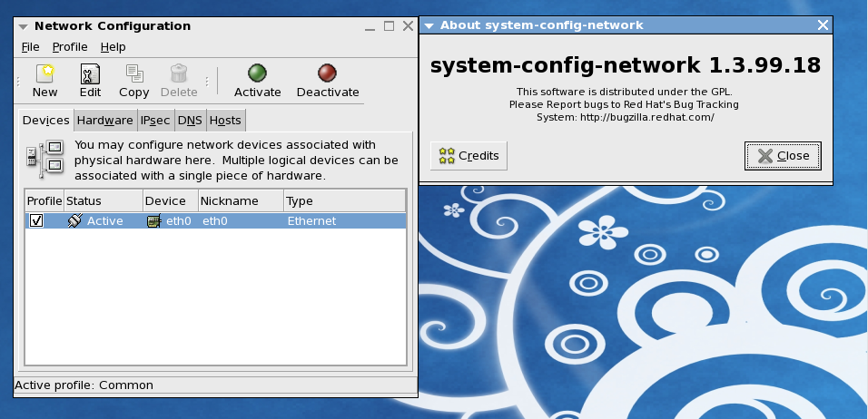Viewport: 868px width, 419px height.
Task: Click the network card icon beside eth0
Action: click(x=153, y=221)
